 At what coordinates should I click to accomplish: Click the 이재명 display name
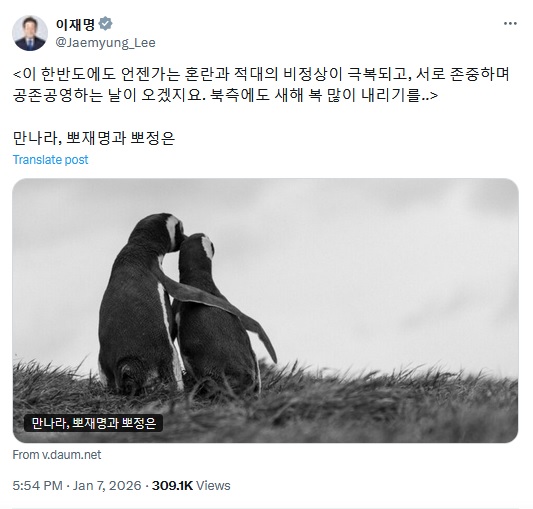75,23
